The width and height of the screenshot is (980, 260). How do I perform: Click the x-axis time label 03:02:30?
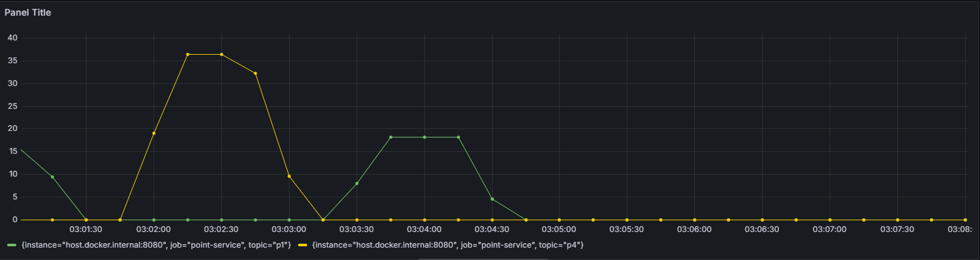click(x=221, y=229)
